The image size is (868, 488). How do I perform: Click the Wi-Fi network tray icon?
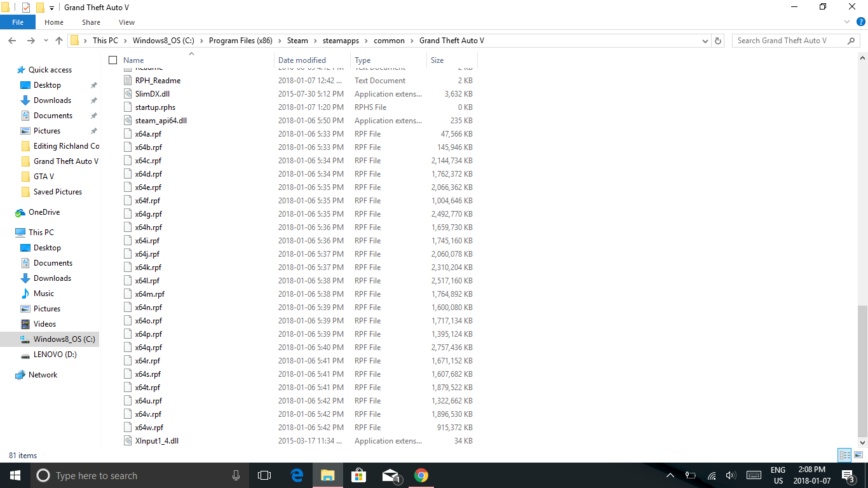pos(712,475)
